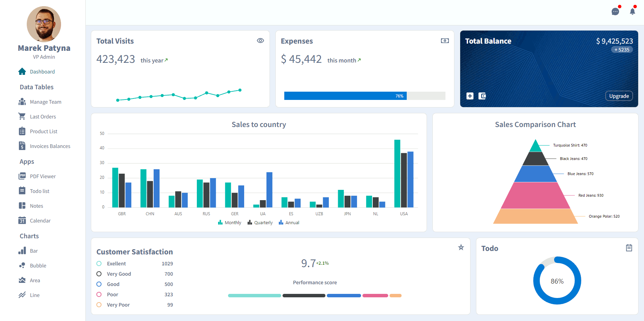Go to Manage Team page
This screenshot has width=644, height=321.
click(x=40, y=102)
